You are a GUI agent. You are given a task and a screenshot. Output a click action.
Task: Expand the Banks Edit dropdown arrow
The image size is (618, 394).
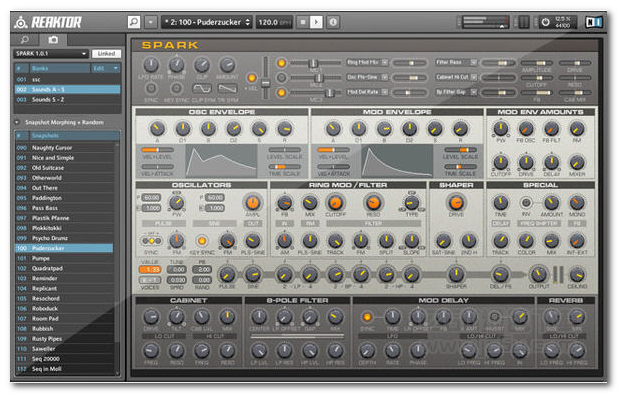116,69
